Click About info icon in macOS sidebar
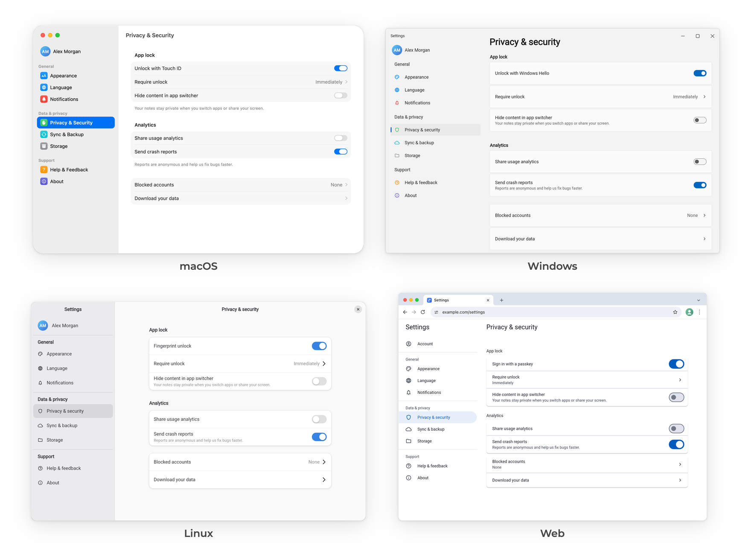This screenshot has width=751, height=560. pos(44,181)
